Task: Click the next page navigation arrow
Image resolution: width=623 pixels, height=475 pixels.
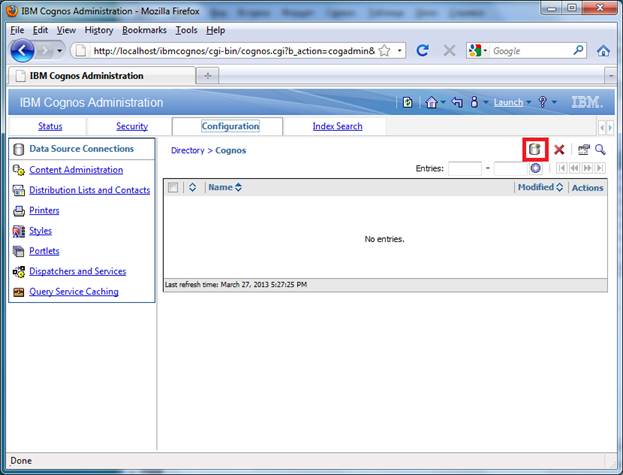Action: (x=587, y=168)
